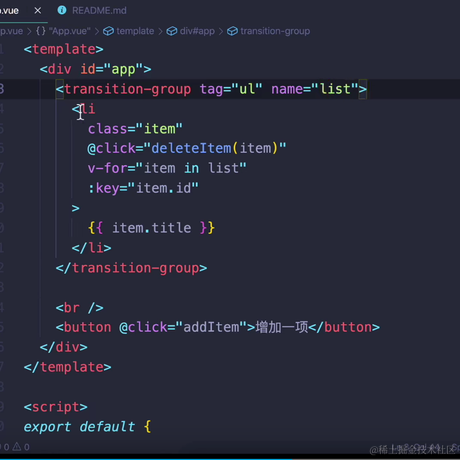Viewport: 460px width, 460px height.
Task: Click cube icon beside div#app breadcrumb
Action: tap(172, 31)
